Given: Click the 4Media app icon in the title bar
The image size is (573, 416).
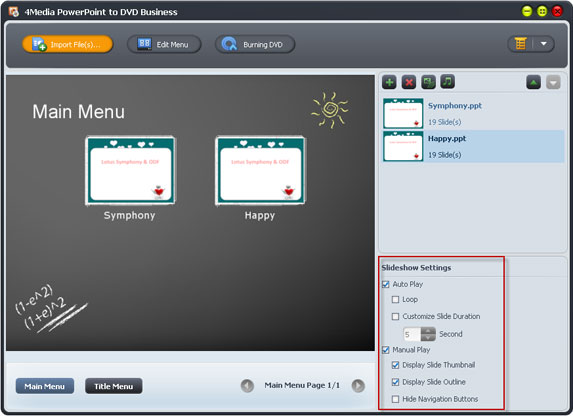Looking at the screenshot, I should point(14,12).
